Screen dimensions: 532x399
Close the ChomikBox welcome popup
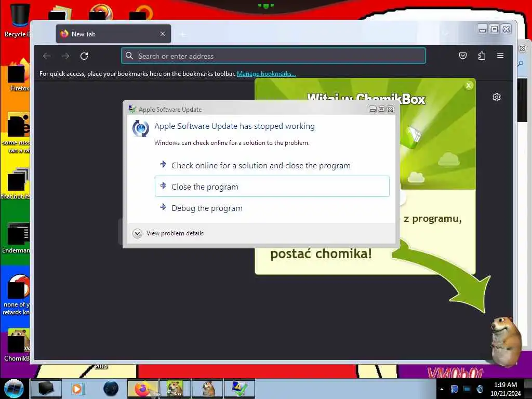coord(469,86)
